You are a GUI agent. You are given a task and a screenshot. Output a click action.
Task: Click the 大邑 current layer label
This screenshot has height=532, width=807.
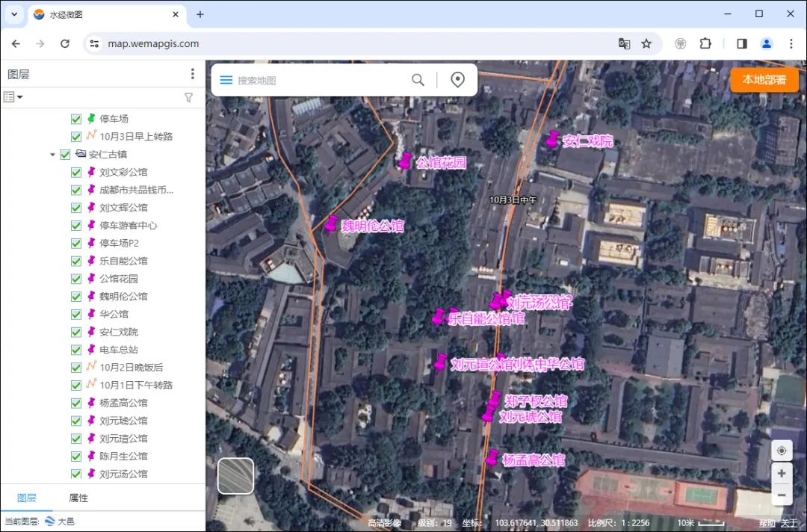(66, 522)
